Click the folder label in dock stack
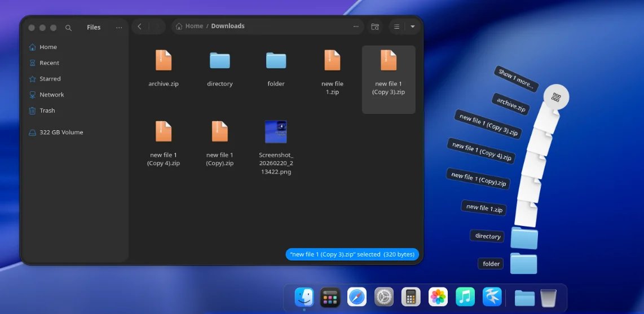This screenshot has width=644, height=314. click(x=491, y=264)
